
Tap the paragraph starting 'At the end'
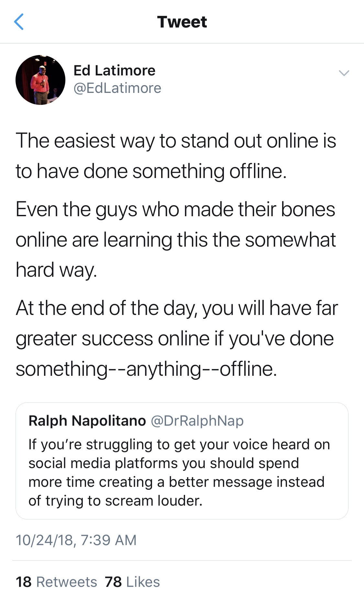(x=177, y=338)
